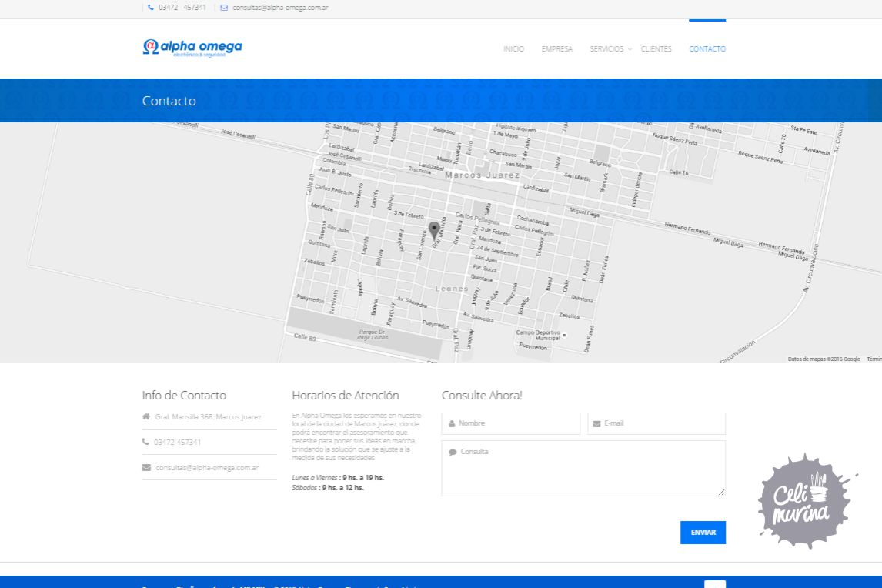Open the Clientes menu item

tap(656, 49)
